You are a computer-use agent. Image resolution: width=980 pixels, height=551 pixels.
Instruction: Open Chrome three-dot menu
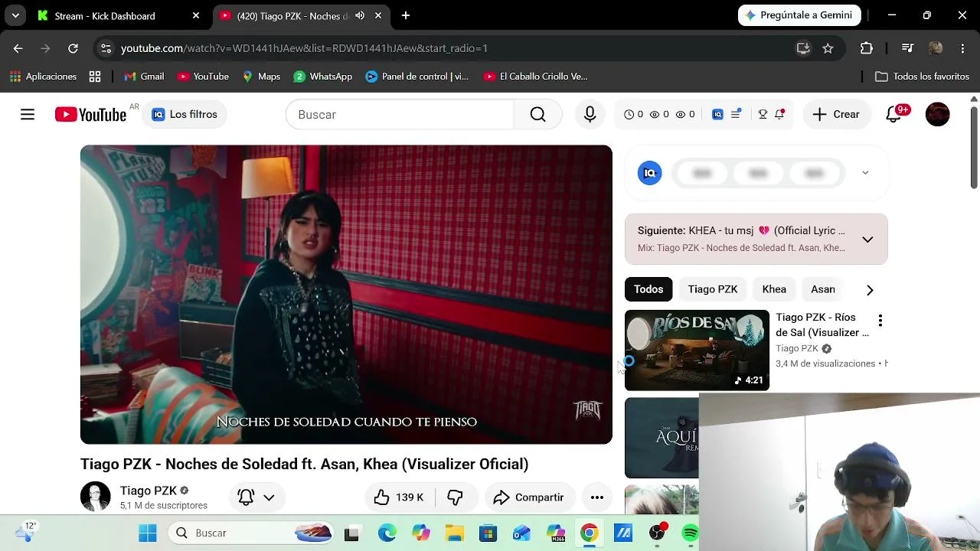(962, 48)
